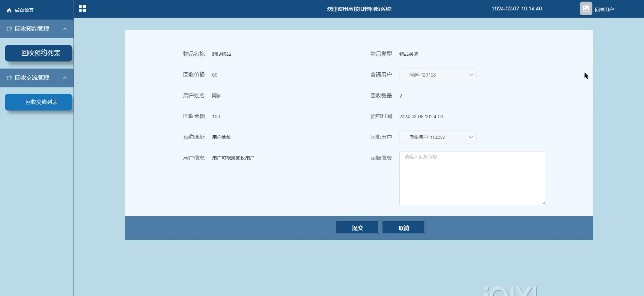Click the icon beside 回收预约管理
The image size is (644, 296).
9,29
